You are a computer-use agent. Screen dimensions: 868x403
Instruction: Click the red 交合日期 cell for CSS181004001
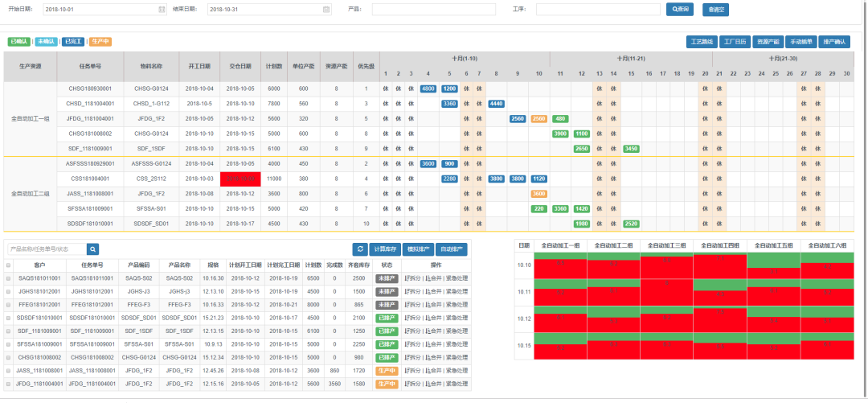242,179
